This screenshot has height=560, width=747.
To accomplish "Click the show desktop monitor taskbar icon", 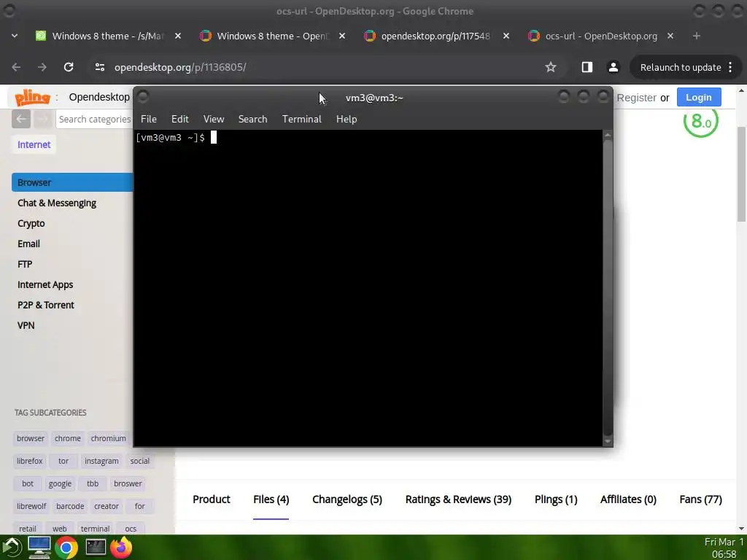I will (x=39, y=547).
